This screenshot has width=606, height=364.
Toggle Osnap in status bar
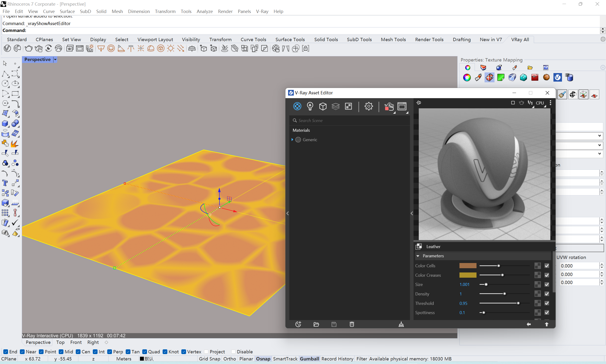click(263, 359)
